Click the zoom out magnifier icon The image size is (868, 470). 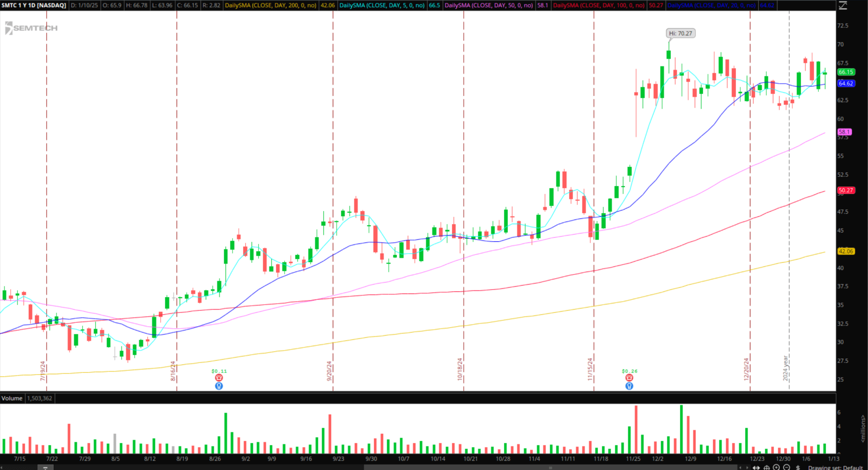[787, 467]
